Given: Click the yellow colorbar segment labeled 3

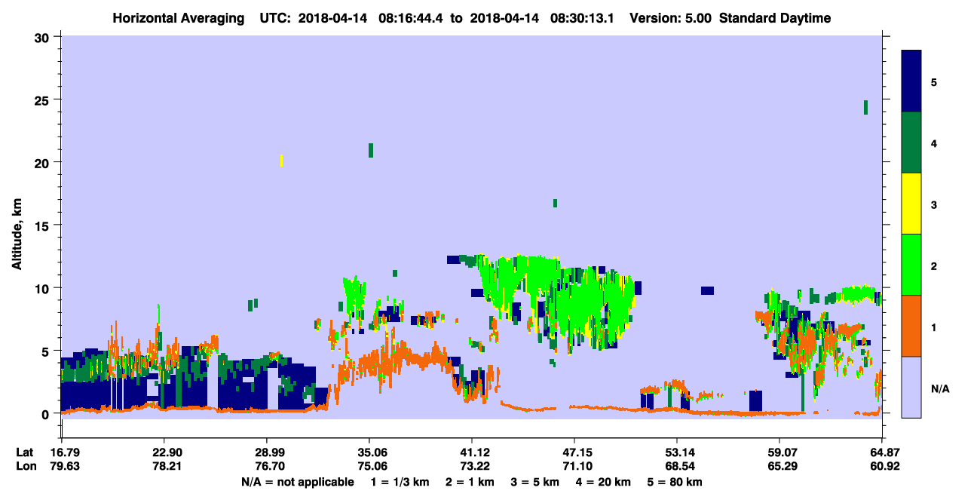Looking at the screenshot, I should [911, 204].
